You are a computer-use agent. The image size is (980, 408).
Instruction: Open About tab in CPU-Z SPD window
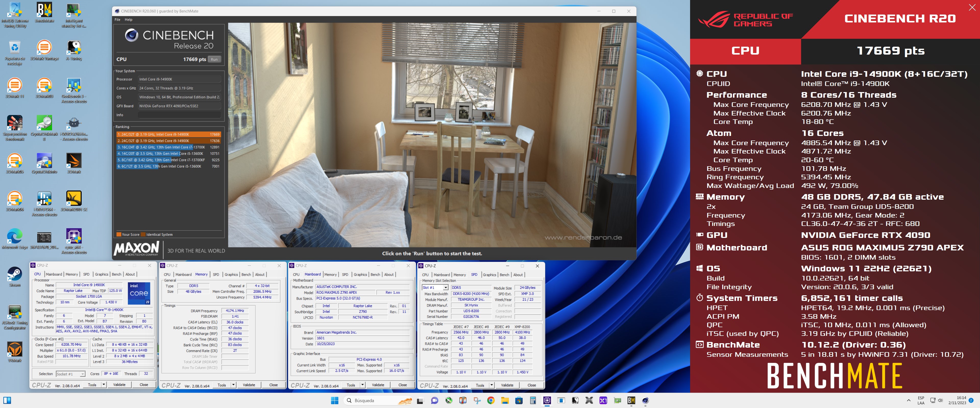coord(518,275)
